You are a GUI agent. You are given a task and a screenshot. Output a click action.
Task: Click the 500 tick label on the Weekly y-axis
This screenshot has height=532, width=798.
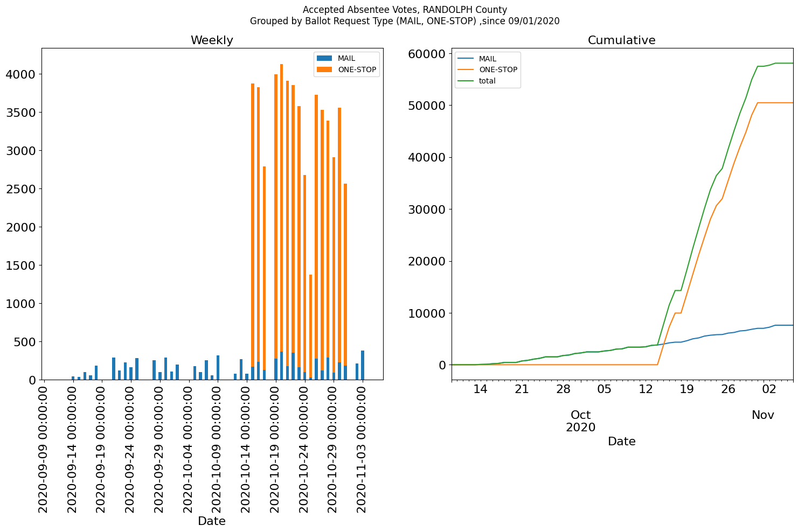[24, 342]
